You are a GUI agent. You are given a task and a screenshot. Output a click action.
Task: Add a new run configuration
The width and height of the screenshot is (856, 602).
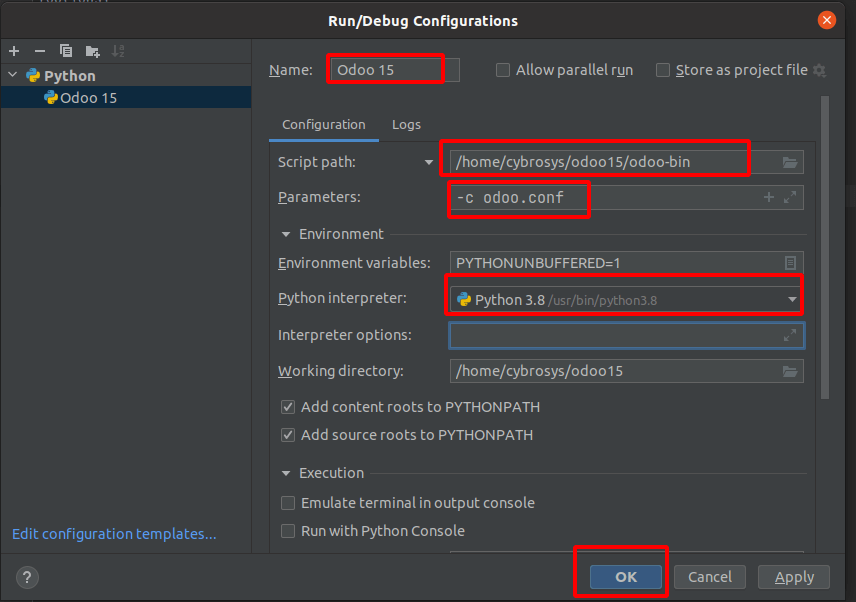14,51
